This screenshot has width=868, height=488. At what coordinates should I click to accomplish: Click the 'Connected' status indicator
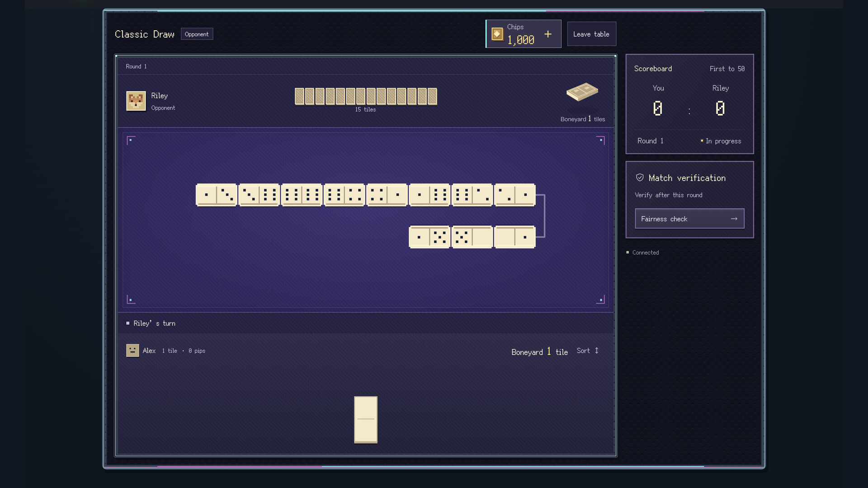(x=642, y=253)
